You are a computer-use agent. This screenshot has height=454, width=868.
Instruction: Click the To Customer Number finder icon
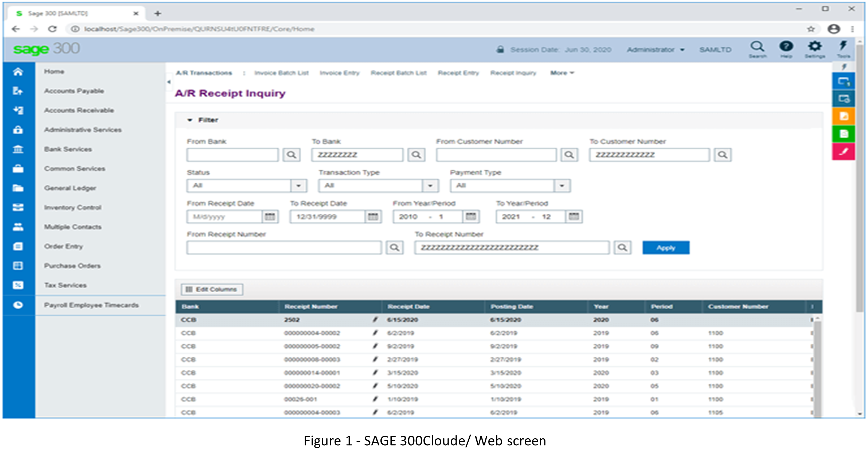click(723, 155)
